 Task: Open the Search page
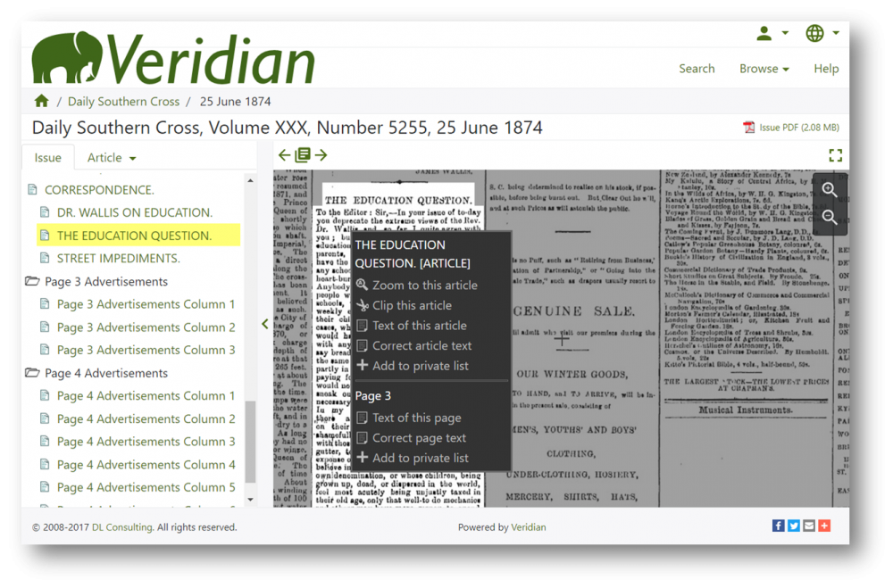[697, 69]
